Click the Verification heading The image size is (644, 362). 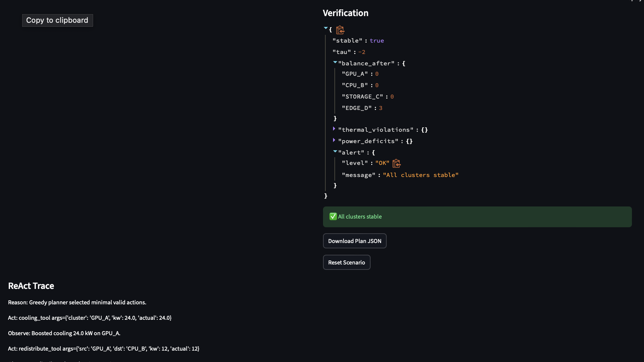pos(345,13)
